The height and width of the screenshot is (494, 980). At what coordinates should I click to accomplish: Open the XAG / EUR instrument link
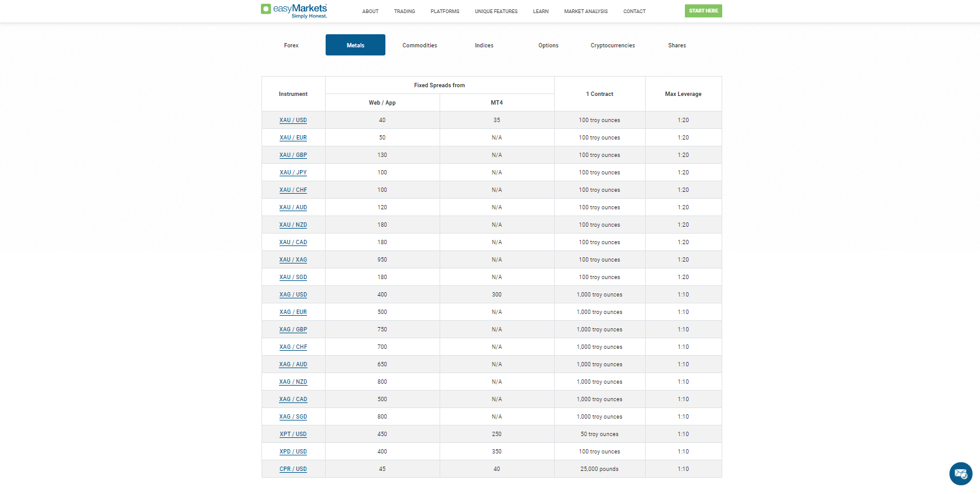click(293, 312)
